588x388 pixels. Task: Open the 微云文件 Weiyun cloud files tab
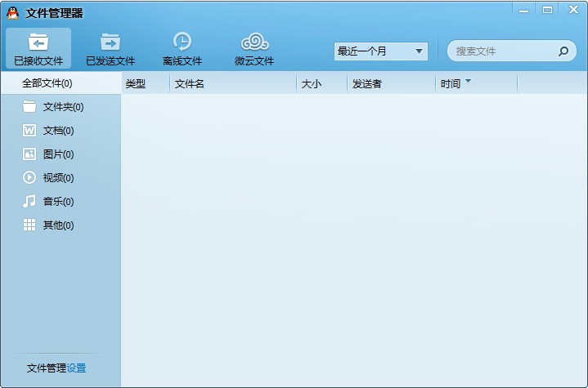tap(254, 48)
